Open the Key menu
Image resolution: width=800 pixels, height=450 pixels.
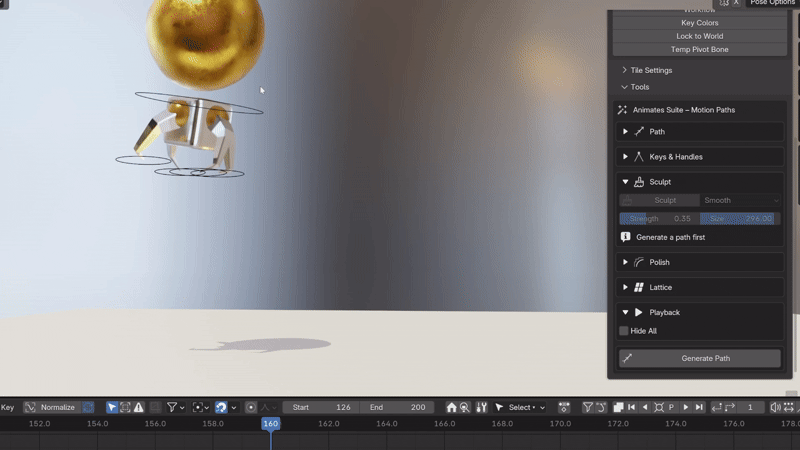point(8,407)
